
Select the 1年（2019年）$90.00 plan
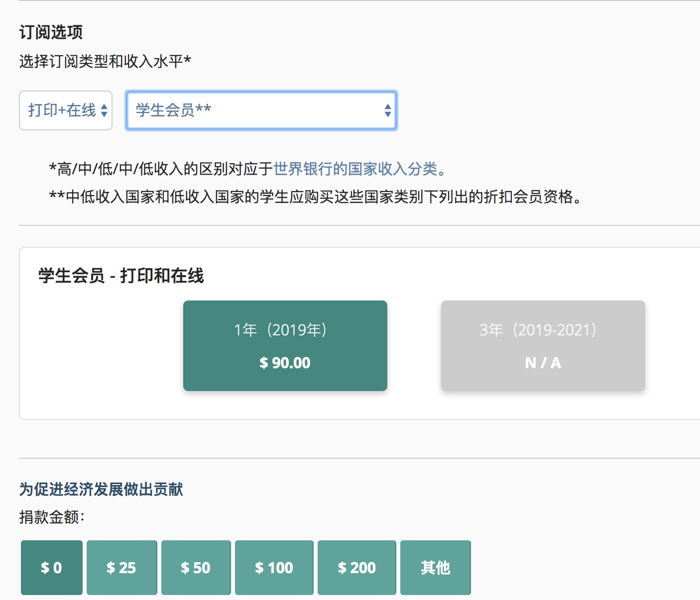[285, 346]
